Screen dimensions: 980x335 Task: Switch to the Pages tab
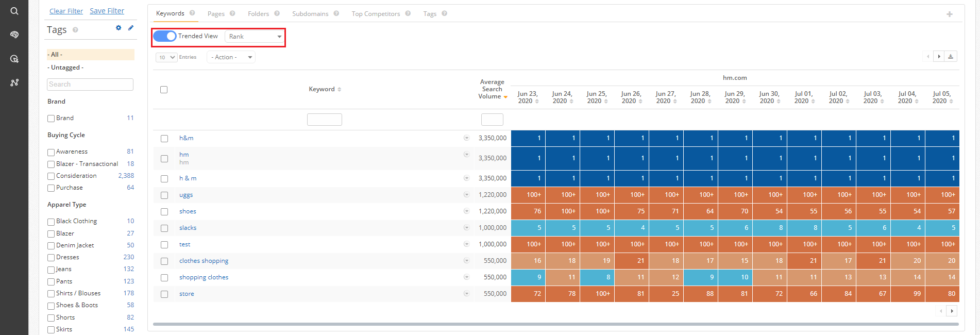pyautogui.click(x=216, y=14)
